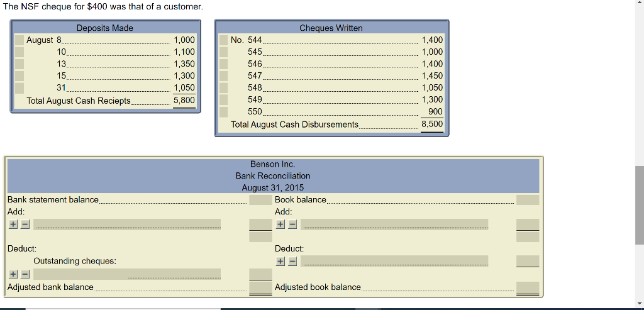Image resolution: width=644 pixels, height=310 pixels.
Task: Click the Bank Reconciliation title text
Action: 273,175
